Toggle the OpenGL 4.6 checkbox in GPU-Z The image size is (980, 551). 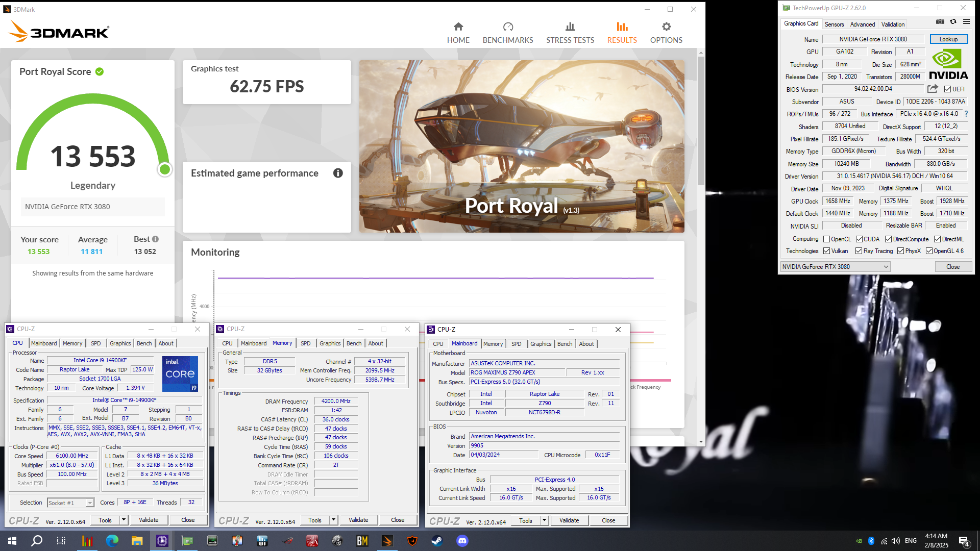tap(929, 251)
